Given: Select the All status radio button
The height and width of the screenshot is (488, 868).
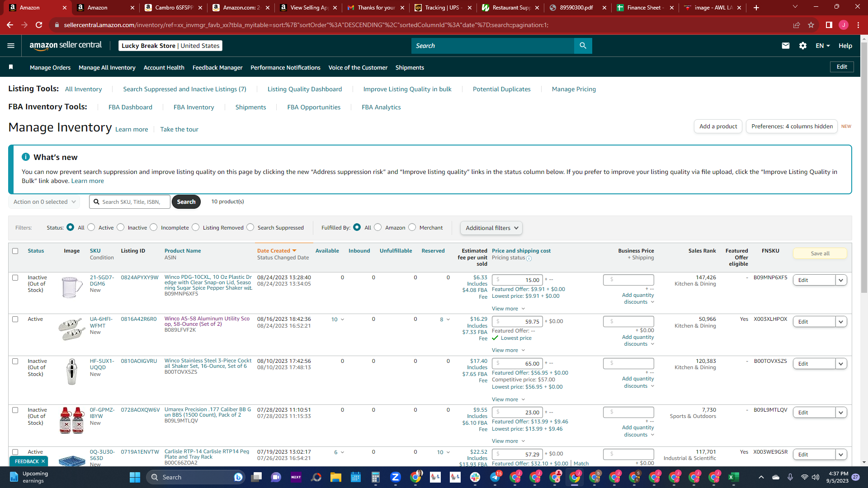Looking at the screenshot, I should click(x=70, y=227).
